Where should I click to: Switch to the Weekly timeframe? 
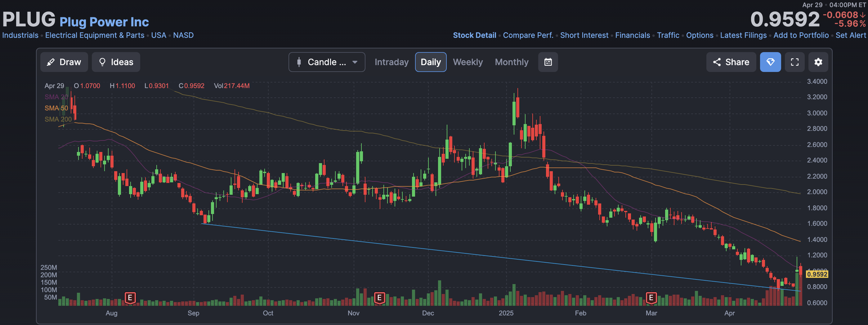(468, 62)
